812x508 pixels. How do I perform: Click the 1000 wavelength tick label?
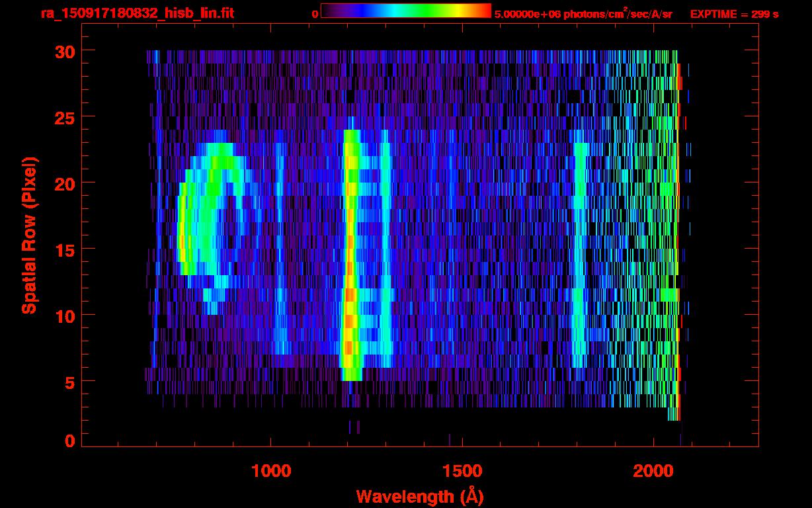[x=271, y=471]
